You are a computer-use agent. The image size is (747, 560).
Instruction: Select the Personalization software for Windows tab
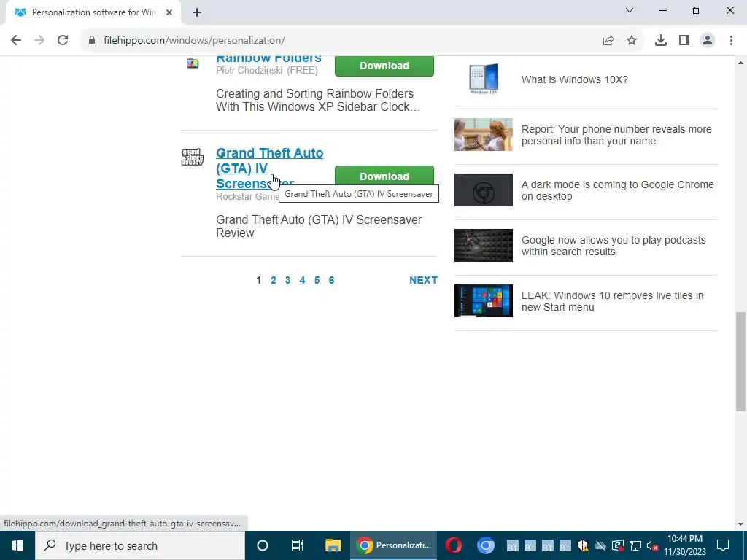coord(93,12)
